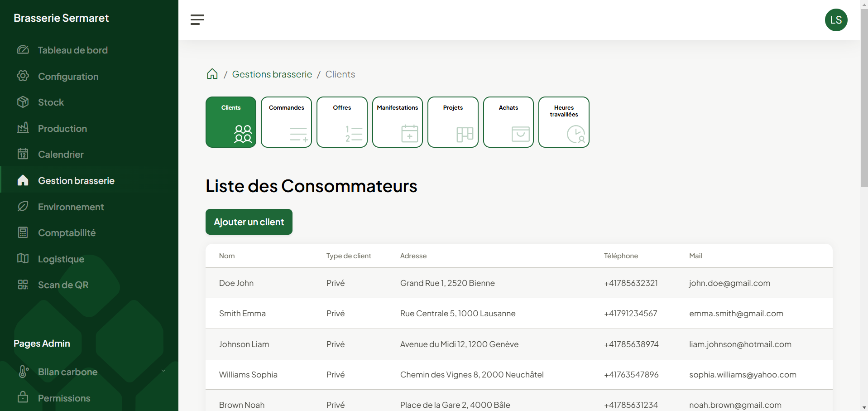Click the home icon in the breadcrumb

click(212, 74)
